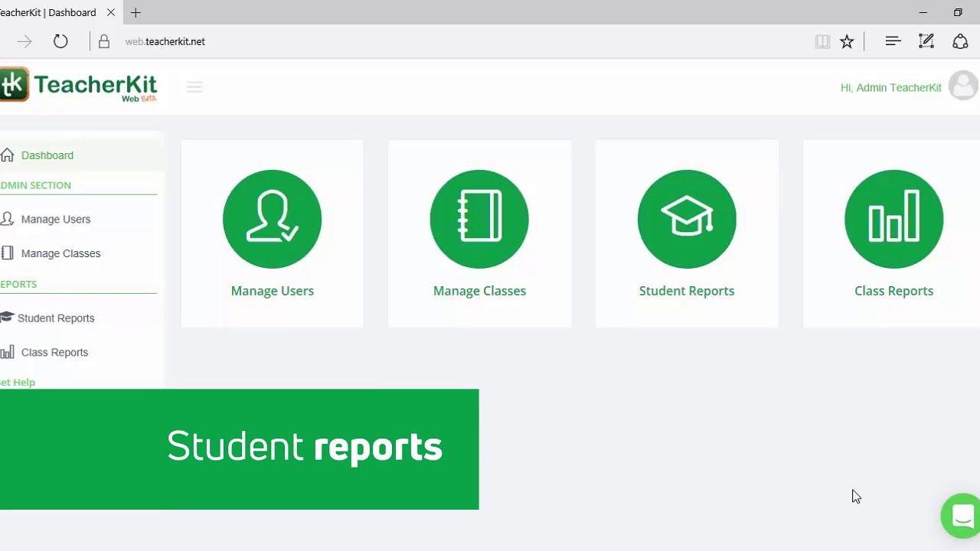Open the browser hub lines icon
The image size is (980, 551).
[893, 41]
